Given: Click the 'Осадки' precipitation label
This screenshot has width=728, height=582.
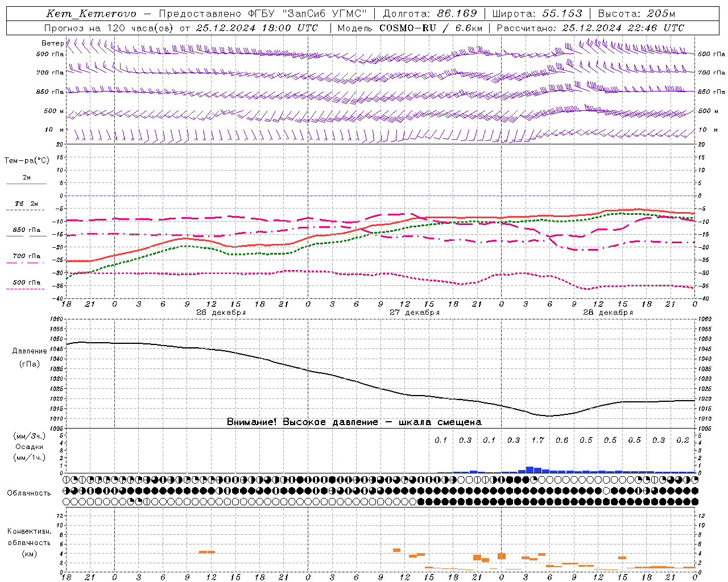Looking at the screenshot, I should (x=30, y=447).
